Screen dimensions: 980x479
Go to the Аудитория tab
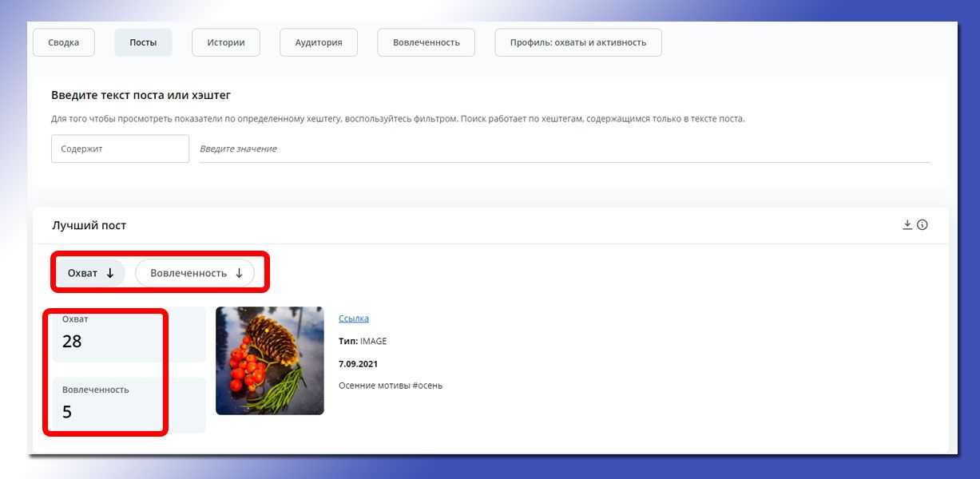click(319, 42)
